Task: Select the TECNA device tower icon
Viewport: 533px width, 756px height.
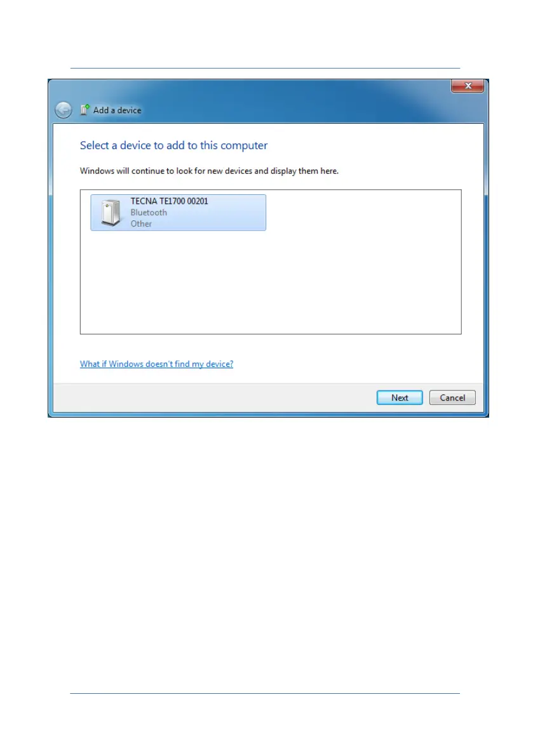Action: pos(111,213)
